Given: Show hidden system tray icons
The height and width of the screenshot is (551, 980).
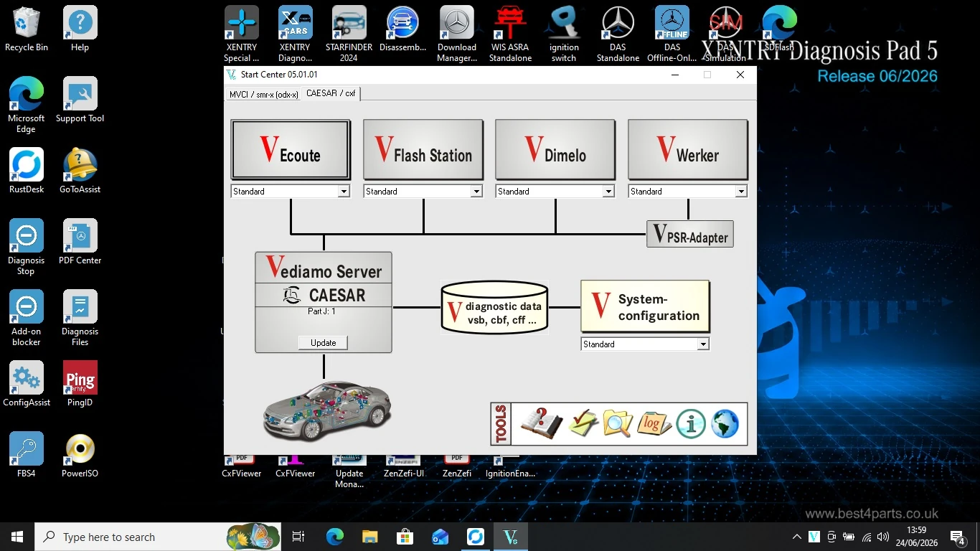Looking at the screenshot, I should point(797,537).
